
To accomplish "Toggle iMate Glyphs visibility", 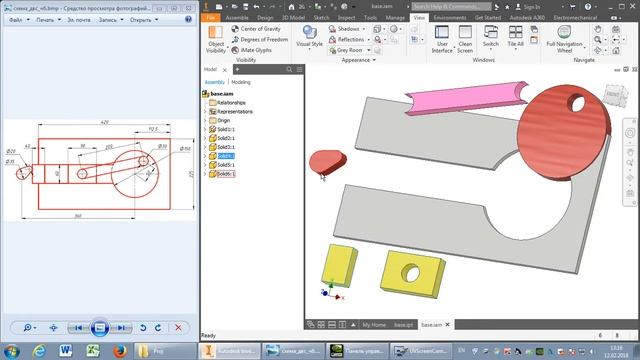I will pos(251,50).
